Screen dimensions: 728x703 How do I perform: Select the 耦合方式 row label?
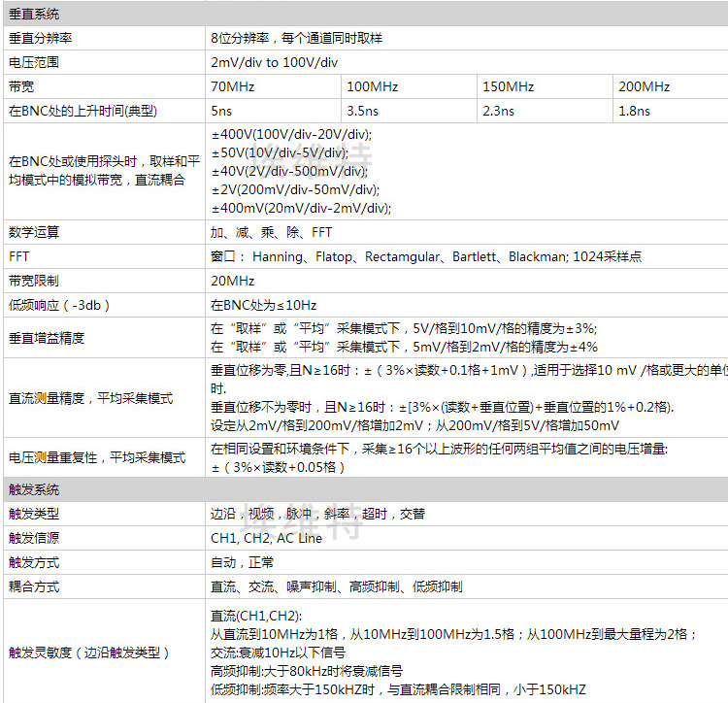click(x=34, y=586)
